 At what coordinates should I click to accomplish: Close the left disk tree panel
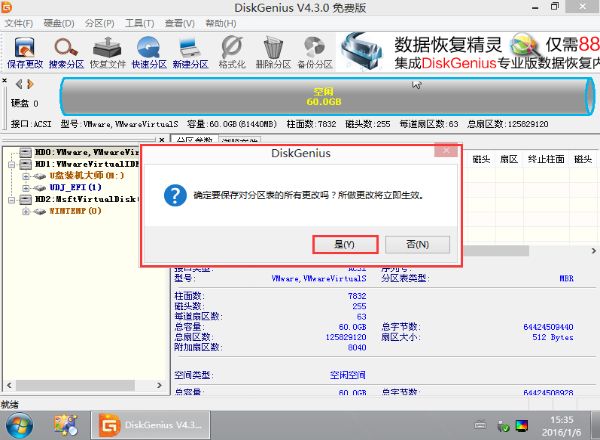[x=161, y=140]
